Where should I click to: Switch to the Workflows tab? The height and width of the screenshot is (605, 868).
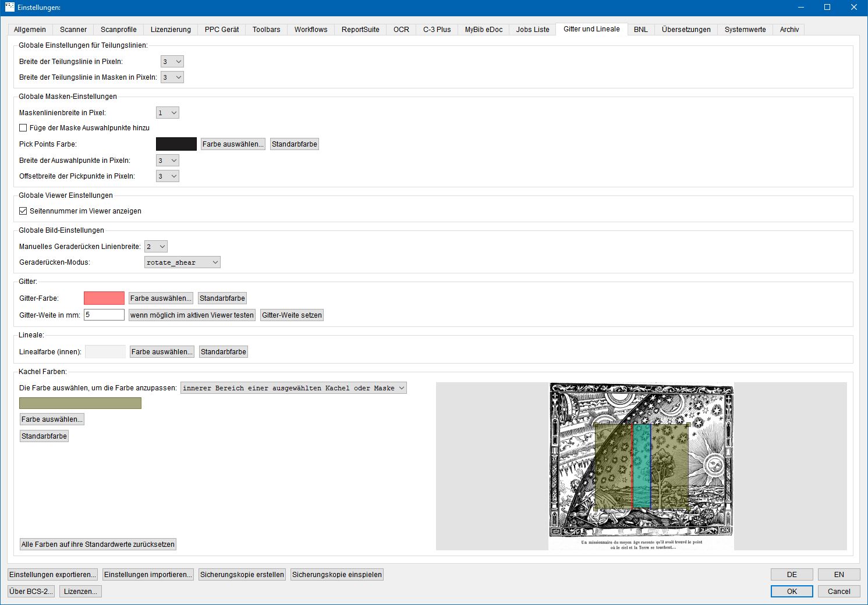point(311,30)
